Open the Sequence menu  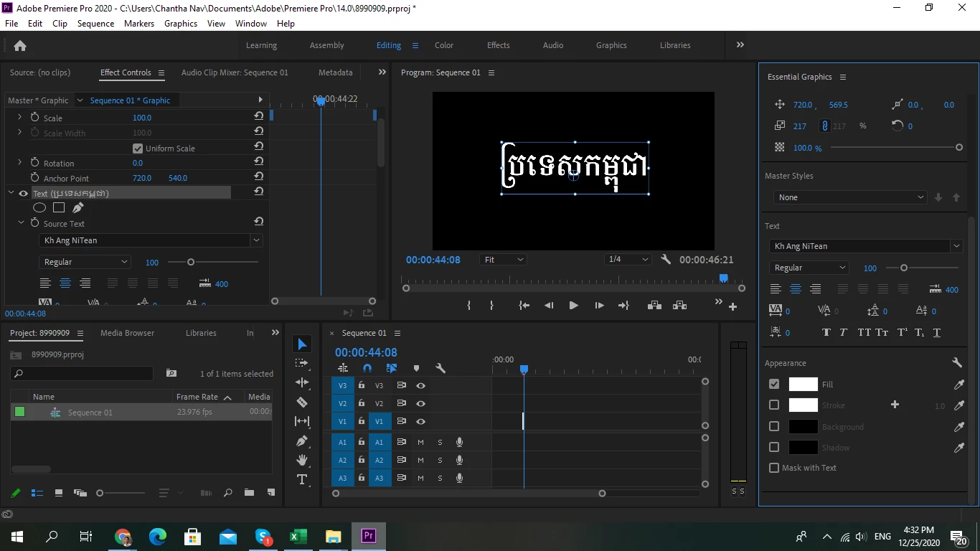coord(95,24)
